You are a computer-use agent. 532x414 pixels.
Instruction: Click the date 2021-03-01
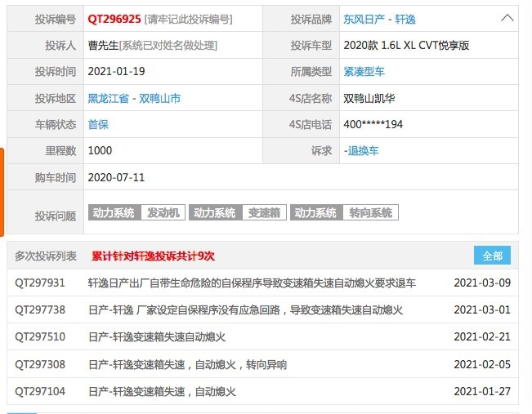(x=482, y=309)
